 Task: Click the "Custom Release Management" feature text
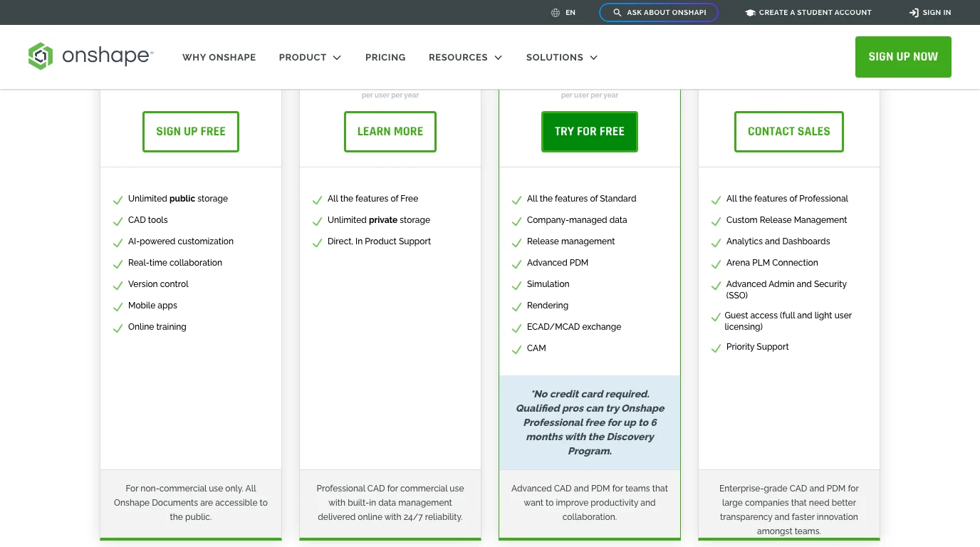787,220
